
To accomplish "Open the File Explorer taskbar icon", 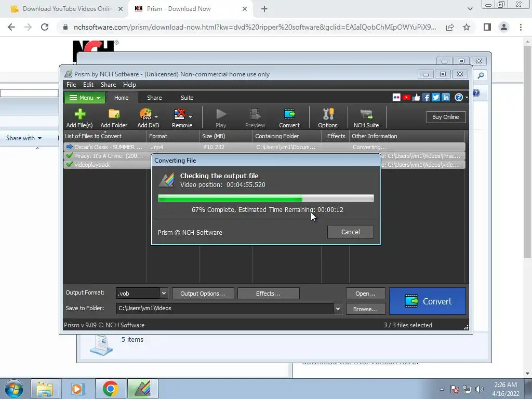I will tap(45, 389).
